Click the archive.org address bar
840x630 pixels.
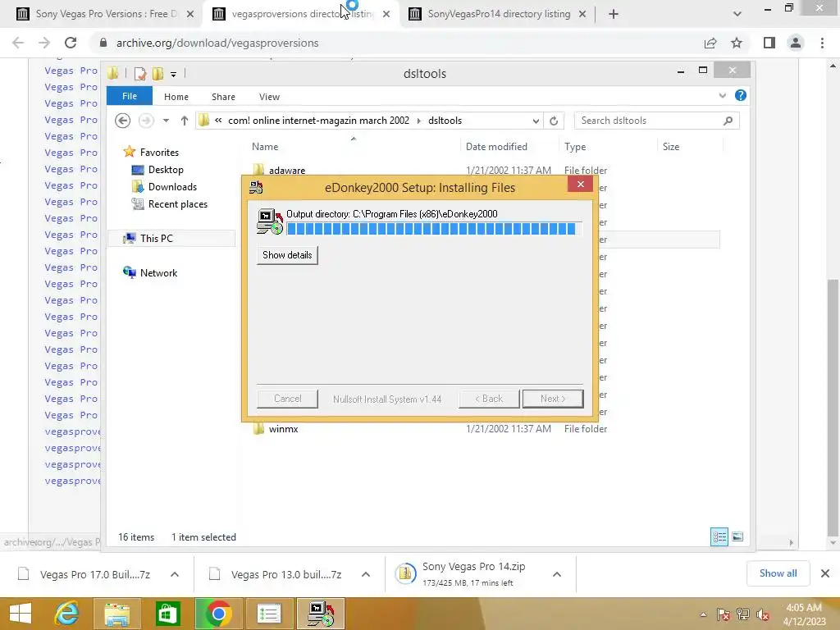396,43
